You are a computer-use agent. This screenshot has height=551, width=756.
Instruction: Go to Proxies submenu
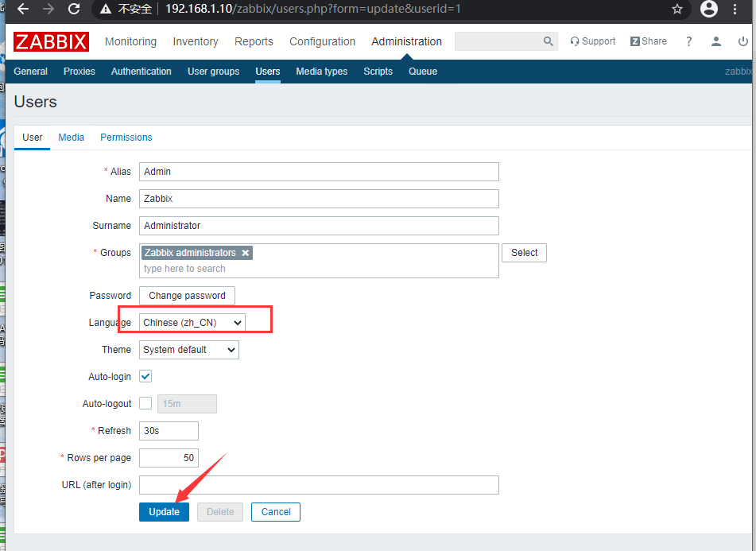79,72
